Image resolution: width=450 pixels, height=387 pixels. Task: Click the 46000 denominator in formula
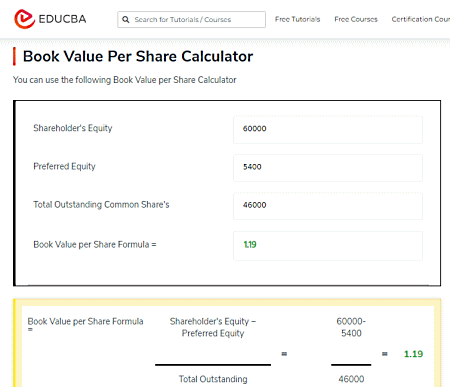pyautogui.click(x=351, y=379)
